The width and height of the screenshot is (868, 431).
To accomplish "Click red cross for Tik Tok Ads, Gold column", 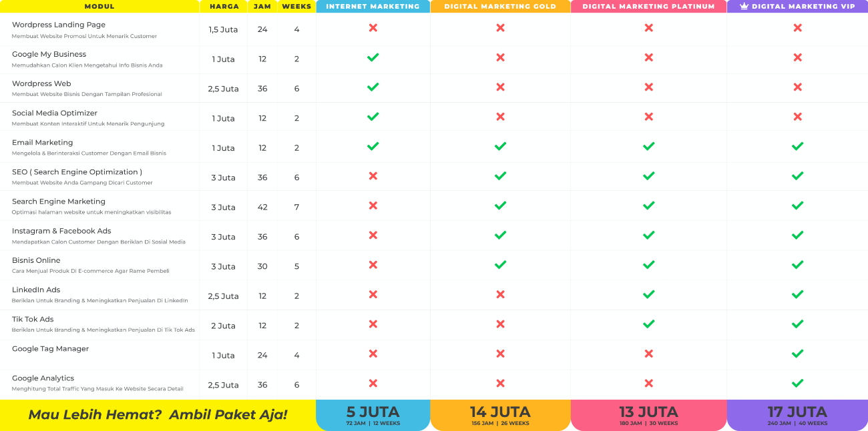I will 500,324.
